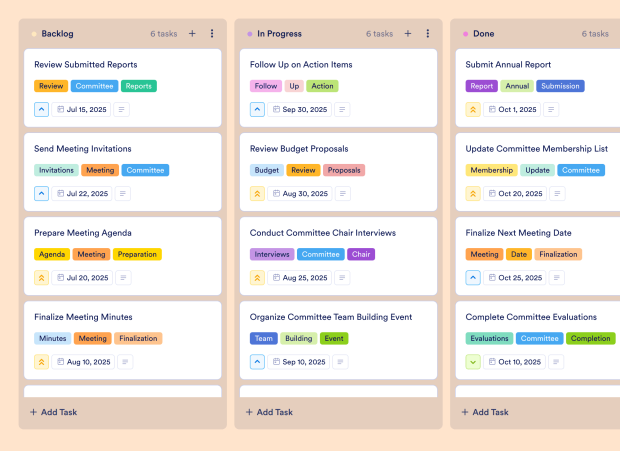Click priority icon on Follow Up on Action Items
The image size is (620, 451).
click(257, 109)
